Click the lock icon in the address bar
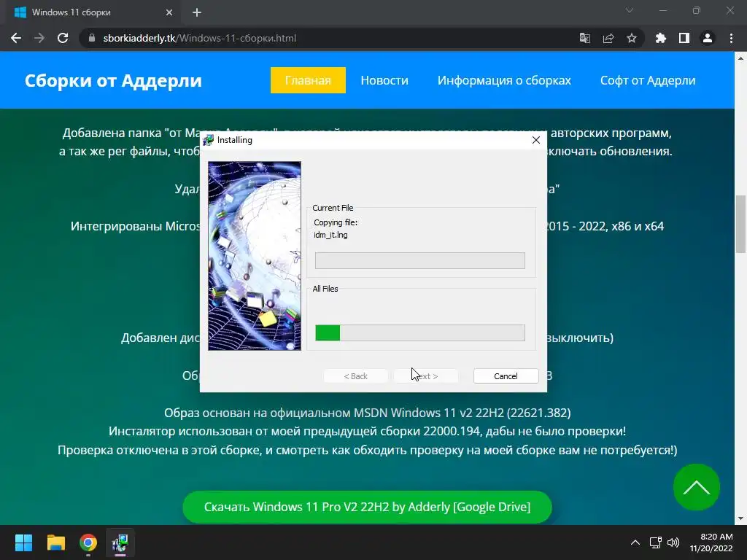747x560 pixels. pyautogui.click(x=92, y=38)
